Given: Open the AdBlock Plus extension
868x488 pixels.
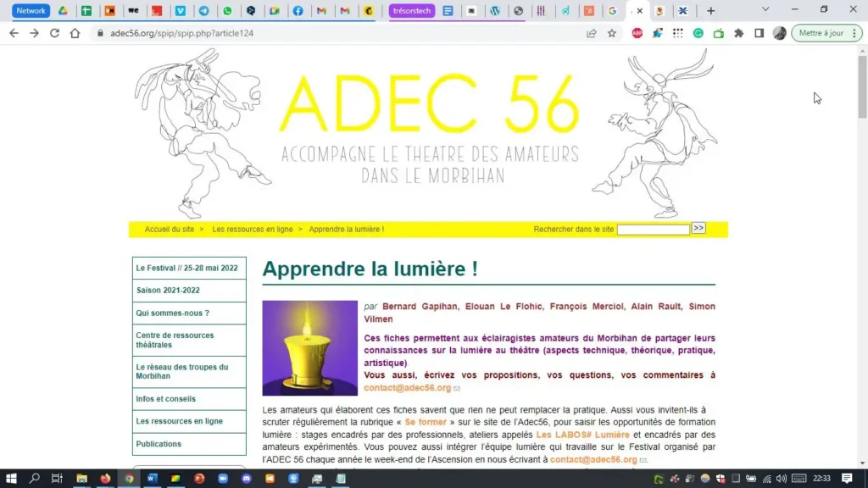Looking at the screenshot, I should click(x=637, y=33).
